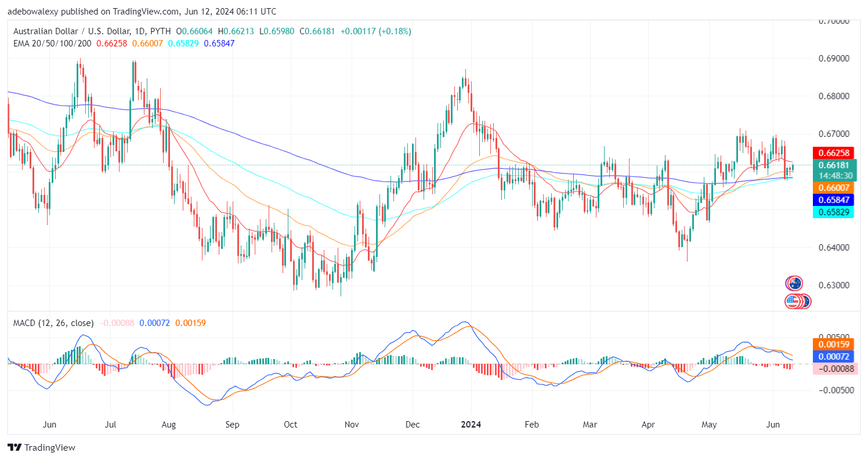The height and width of the screenshot is (460, 868).
Task: Click the Jul time axis label
Action: 110,424
